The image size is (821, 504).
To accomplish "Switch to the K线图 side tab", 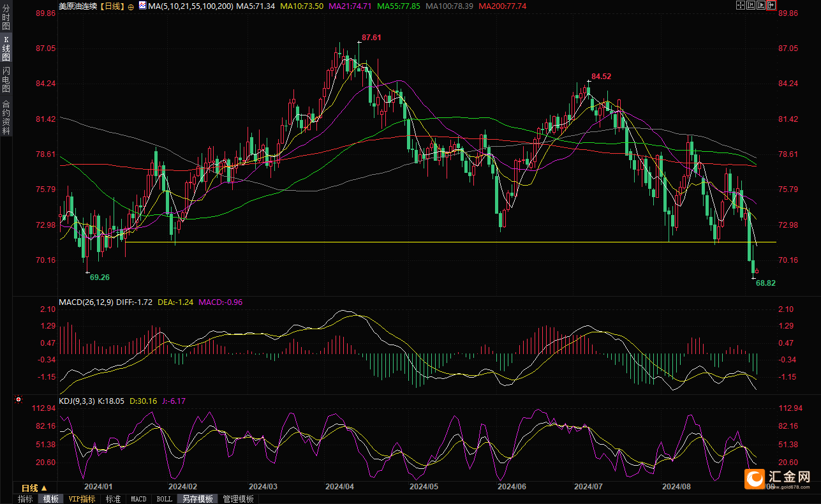I will pos(6,48).
